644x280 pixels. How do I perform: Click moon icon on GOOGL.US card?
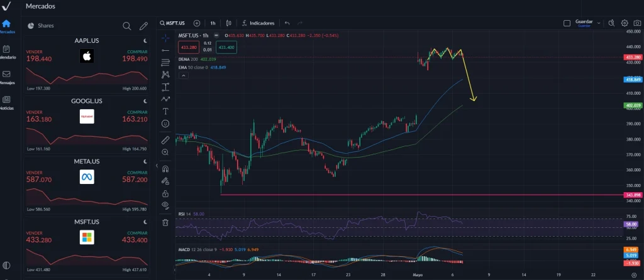[145, 101]
